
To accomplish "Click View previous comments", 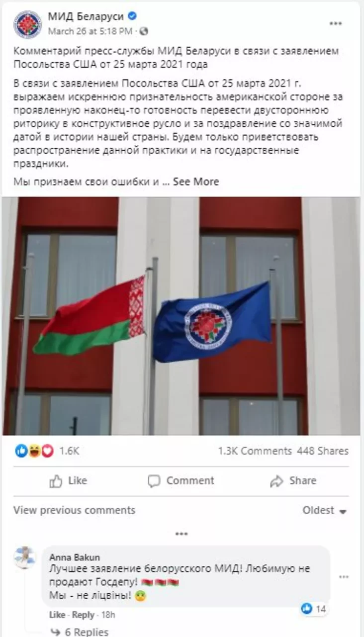I will (74, 510).
